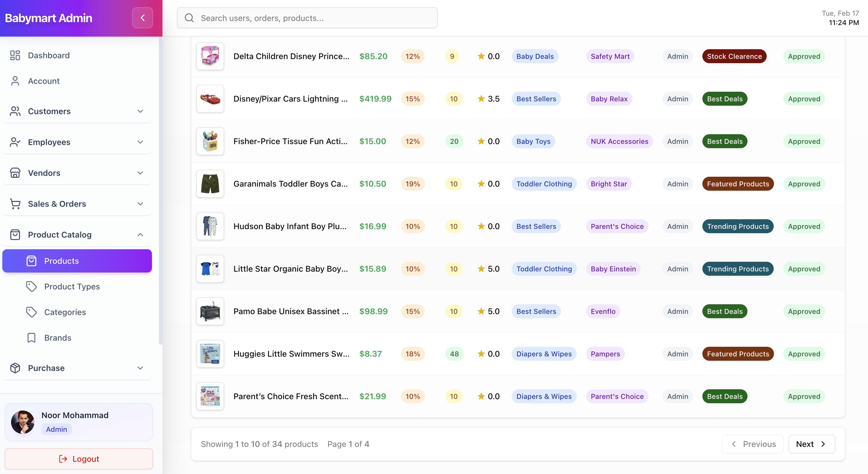Click the Product Types tag icon
This screenshot has height=474, width=868.
tap(31, 286)
